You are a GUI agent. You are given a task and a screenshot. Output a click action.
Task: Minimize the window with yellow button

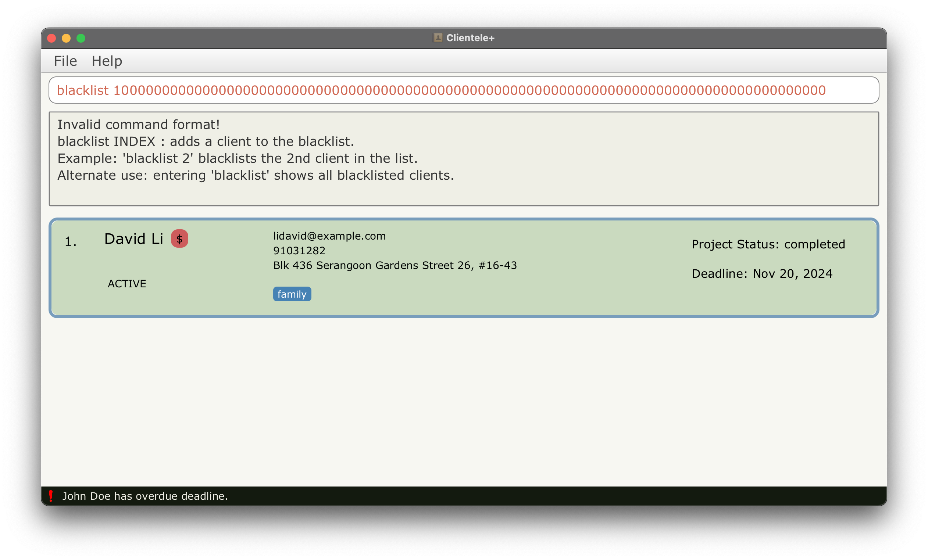click(66, 38)
